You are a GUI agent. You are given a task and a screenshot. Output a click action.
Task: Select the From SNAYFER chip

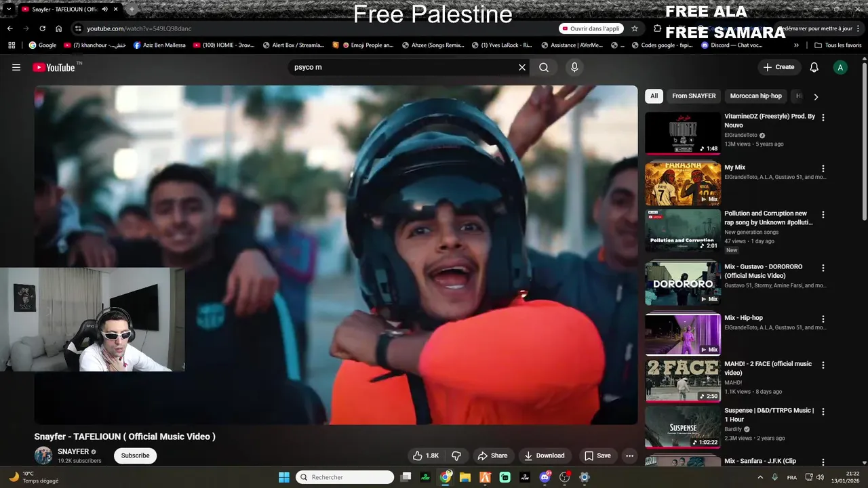pos(694,96)
